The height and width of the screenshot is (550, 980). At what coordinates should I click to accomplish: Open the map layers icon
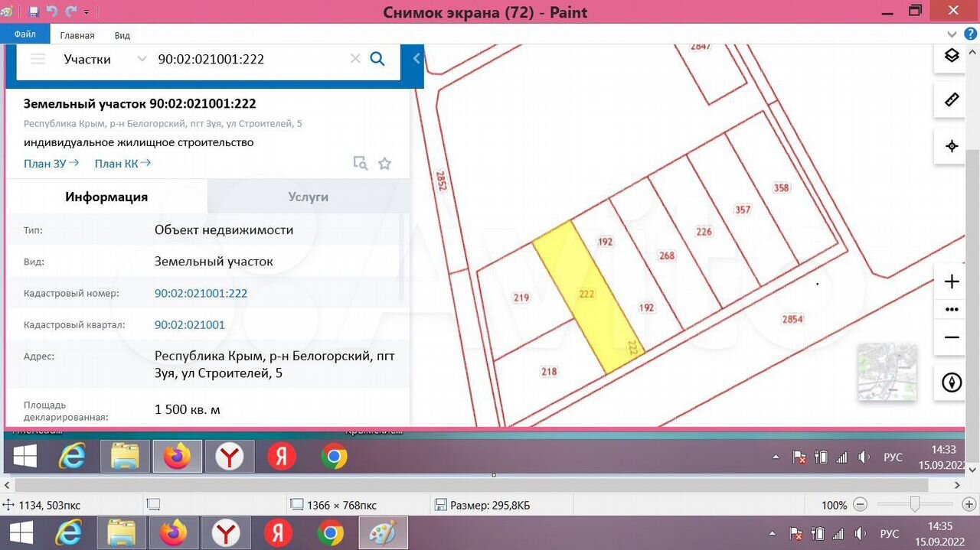(952, 56)
